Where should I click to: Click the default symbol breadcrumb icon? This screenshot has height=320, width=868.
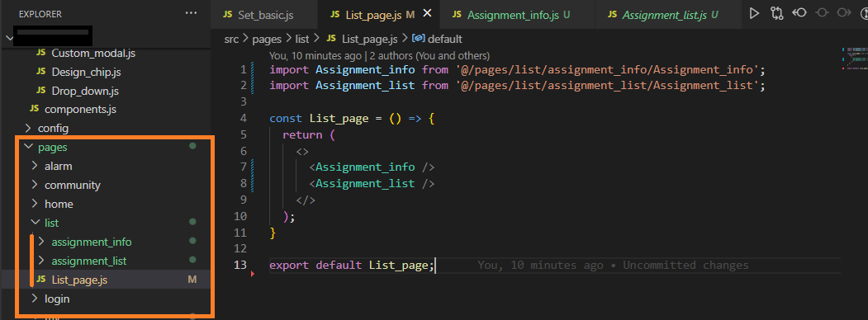(x=419, y=39)
